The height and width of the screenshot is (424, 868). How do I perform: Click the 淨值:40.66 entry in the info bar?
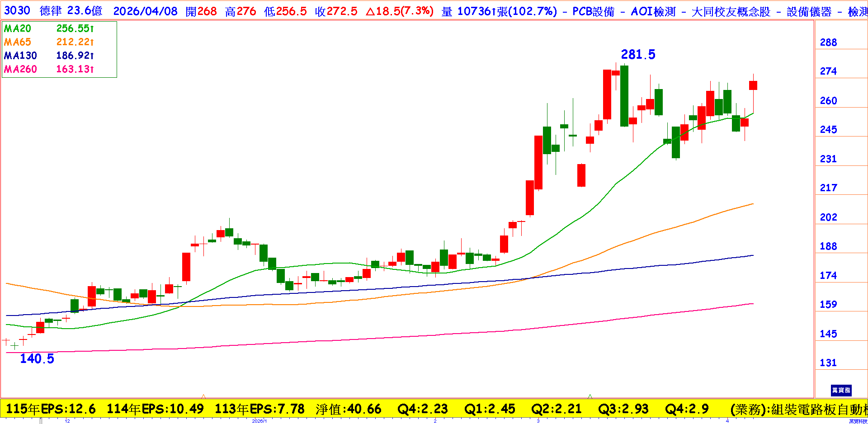click(x=349, y=409)
